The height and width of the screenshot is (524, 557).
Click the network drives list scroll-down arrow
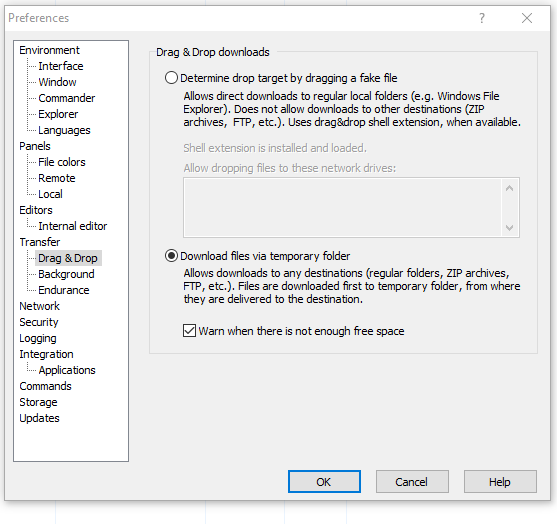pyautogui.click(x=509, y=228)
